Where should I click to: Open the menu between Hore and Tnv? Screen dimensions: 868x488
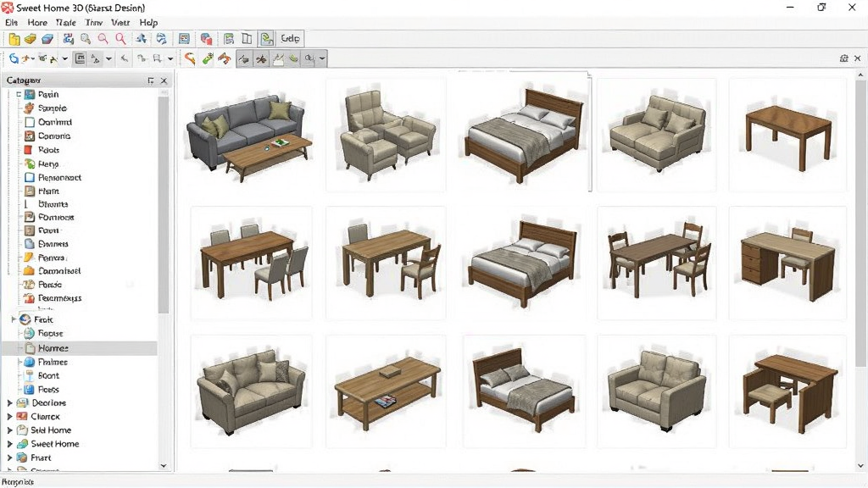(66, 23)
